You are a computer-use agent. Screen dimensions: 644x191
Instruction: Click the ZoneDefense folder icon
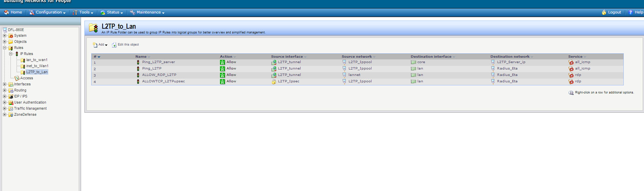tap(11, 114)
